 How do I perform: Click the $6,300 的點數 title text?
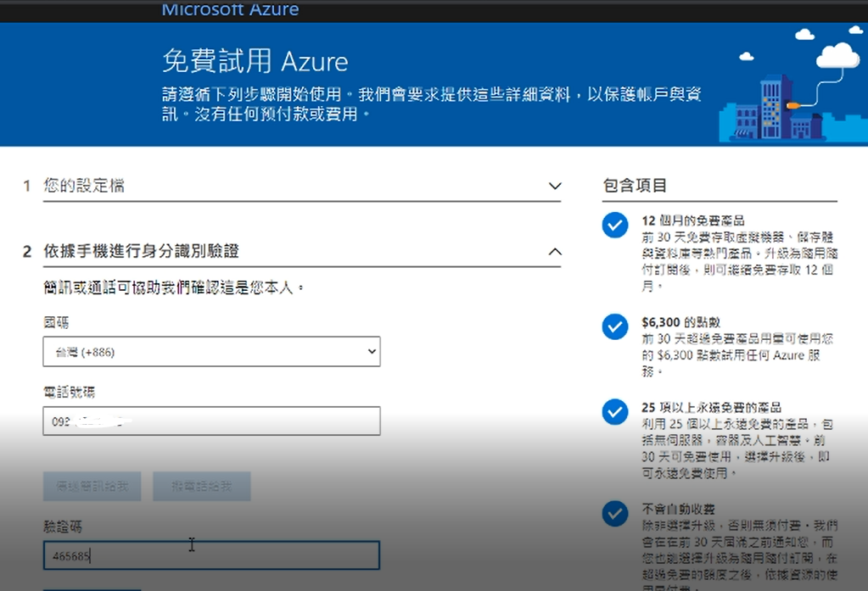[680, 322]
